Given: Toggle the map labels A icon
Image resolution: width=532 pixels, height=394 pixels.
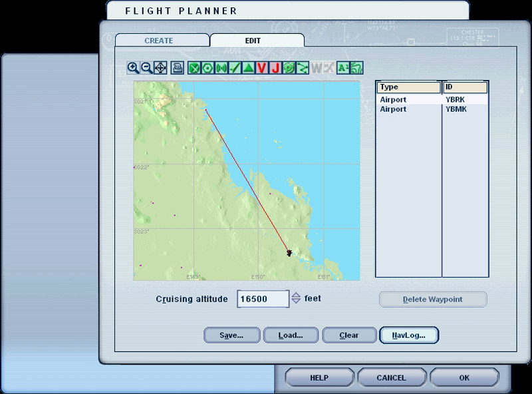Looking at the screenshot, I should pyautogui.click(x=342, y=67).
